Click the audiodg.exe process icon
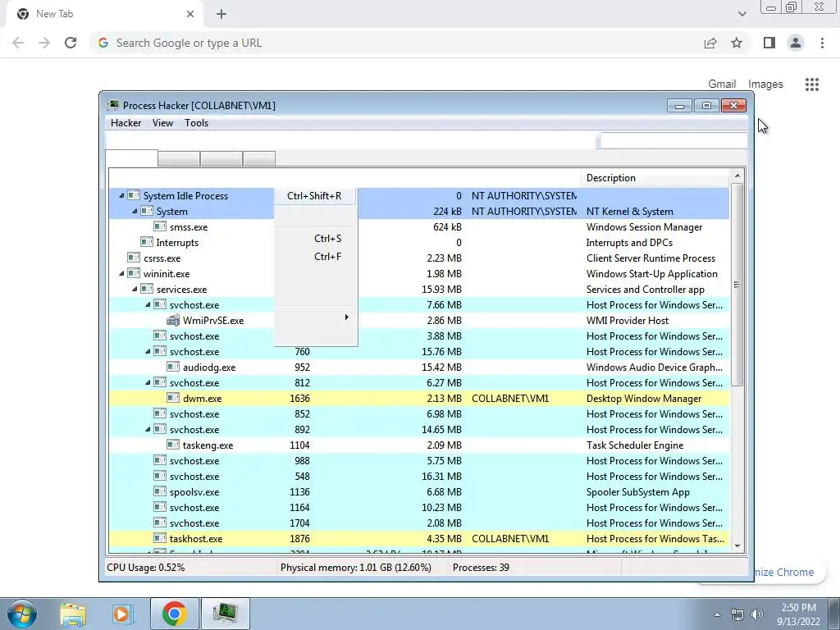 (172, 367)
